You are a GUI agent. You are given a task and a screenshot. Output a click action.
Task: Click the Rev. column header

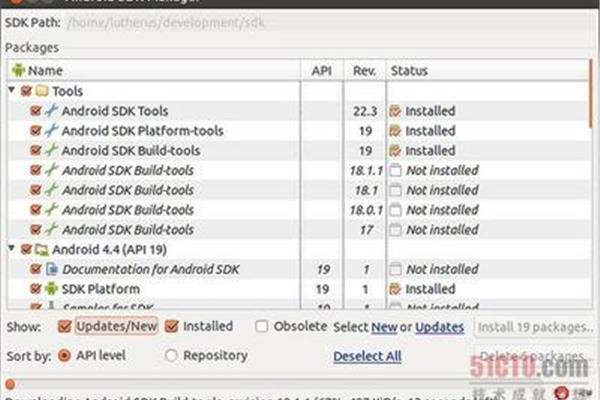pos(365,70)
